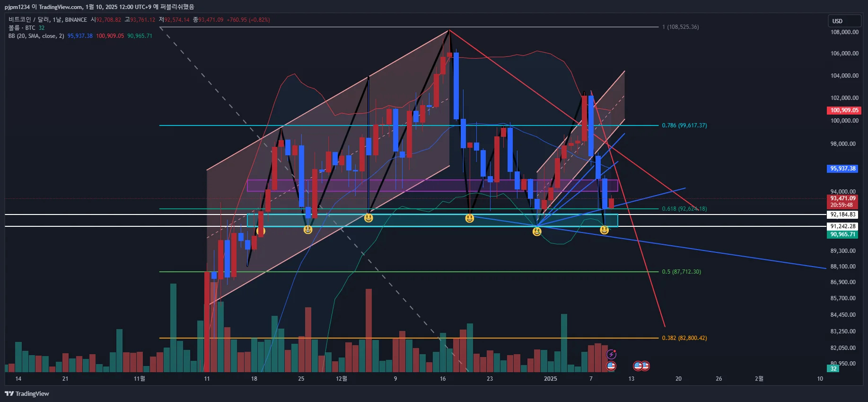Click the 11월 label on the time axis
The height and width of the screenshot is (402, 868).
click(140, 379)
